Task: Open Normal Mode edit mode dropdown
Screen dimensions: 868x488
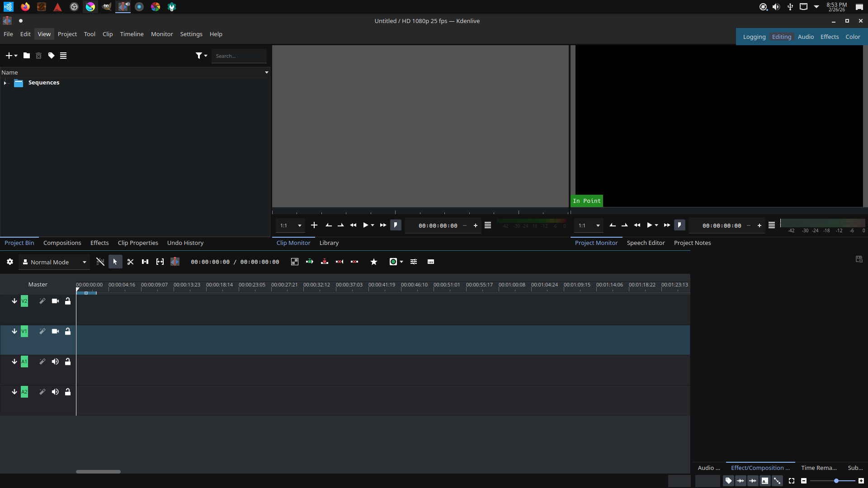Action: pyautogui.click(x=54, y=263)
